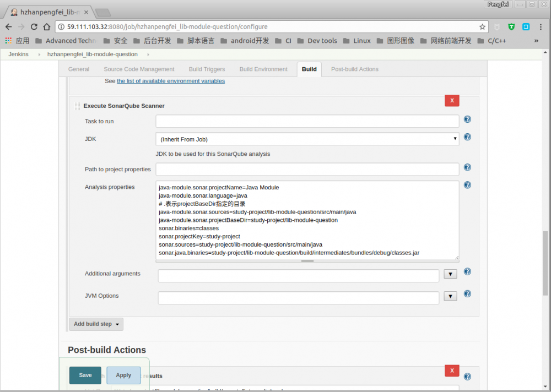Viewport: 551px width, 392px height.
Task: Close the hzhanpengfei_lib browser tab
Action: click(86, 12)
